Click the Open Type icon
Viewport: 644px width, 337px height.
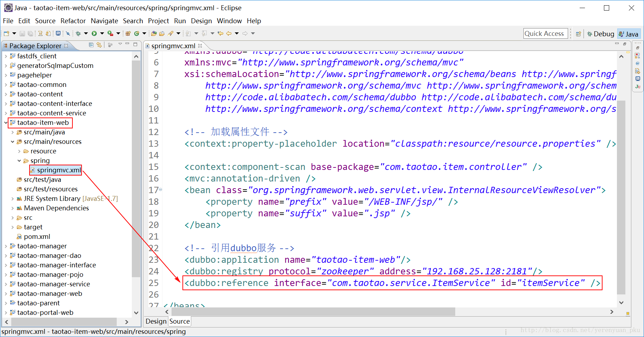154,33
